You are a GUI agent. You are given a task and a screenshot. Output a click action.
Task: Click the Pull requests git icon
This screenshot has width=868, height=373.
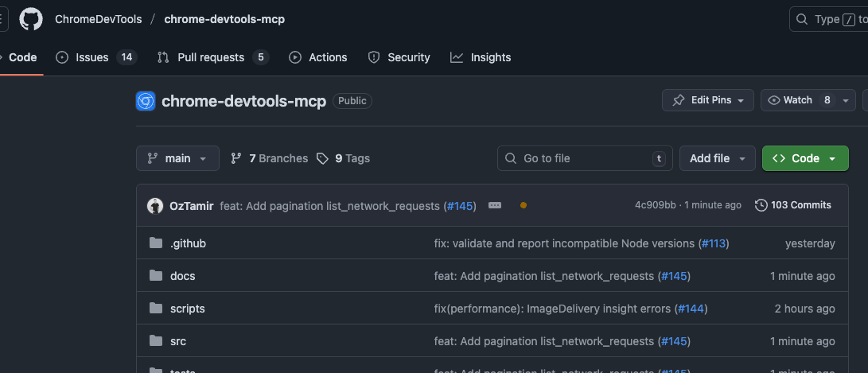(x=163, y=57)
